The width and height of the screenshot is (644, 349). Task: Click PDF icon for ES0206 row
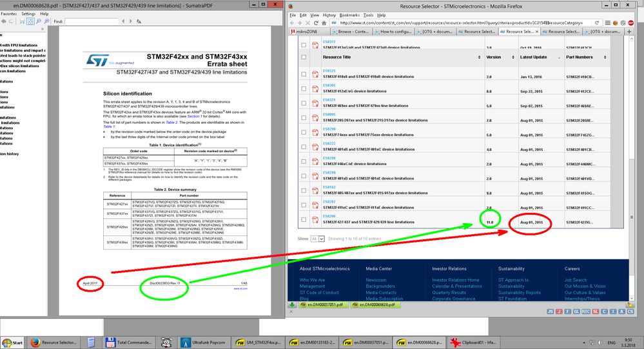click(315, 219)
